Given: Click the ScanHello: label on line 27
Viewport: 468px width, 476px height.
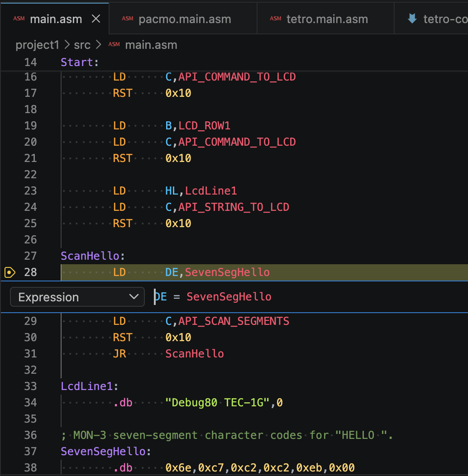Looking at the screenshot, I should tap(93, 256).
